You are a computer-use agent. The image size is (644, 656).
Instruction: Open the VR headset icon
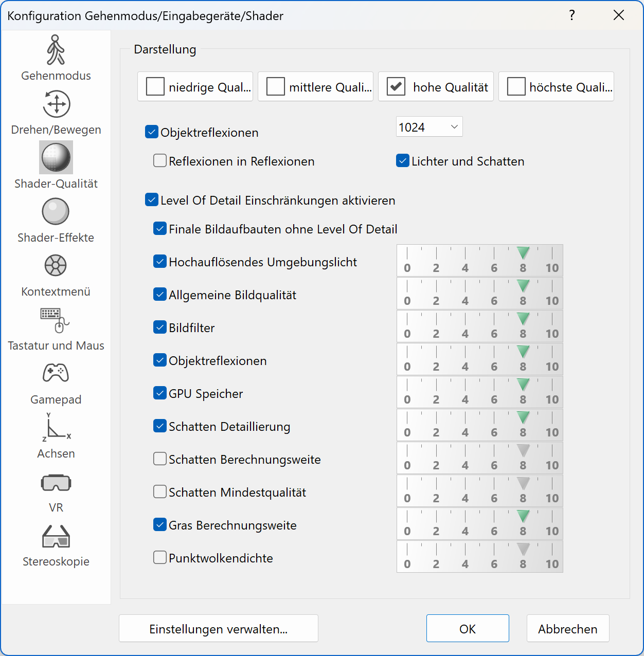56,483
